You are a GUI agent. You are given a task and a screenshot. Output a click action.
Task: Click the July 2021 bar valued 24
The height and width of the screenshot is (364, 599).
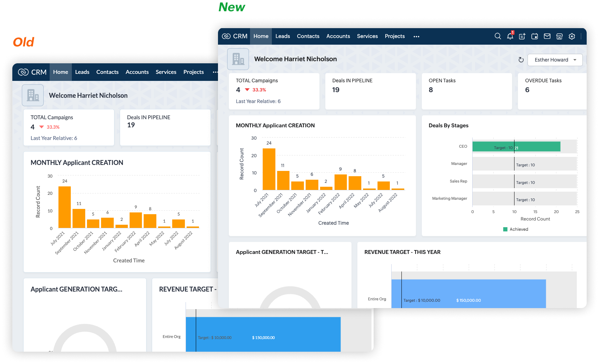tap(269, 169)
